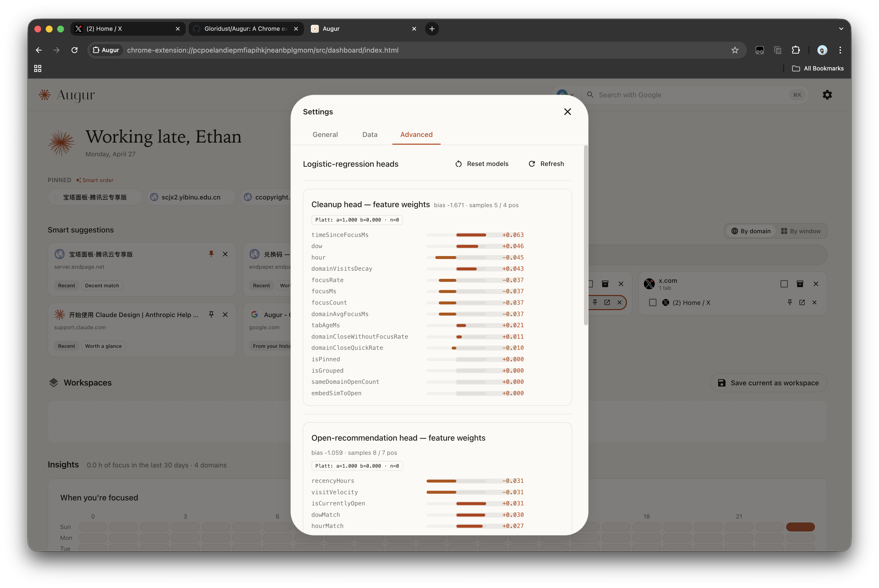Open the All Bookmarks folder

click(818, 68)
